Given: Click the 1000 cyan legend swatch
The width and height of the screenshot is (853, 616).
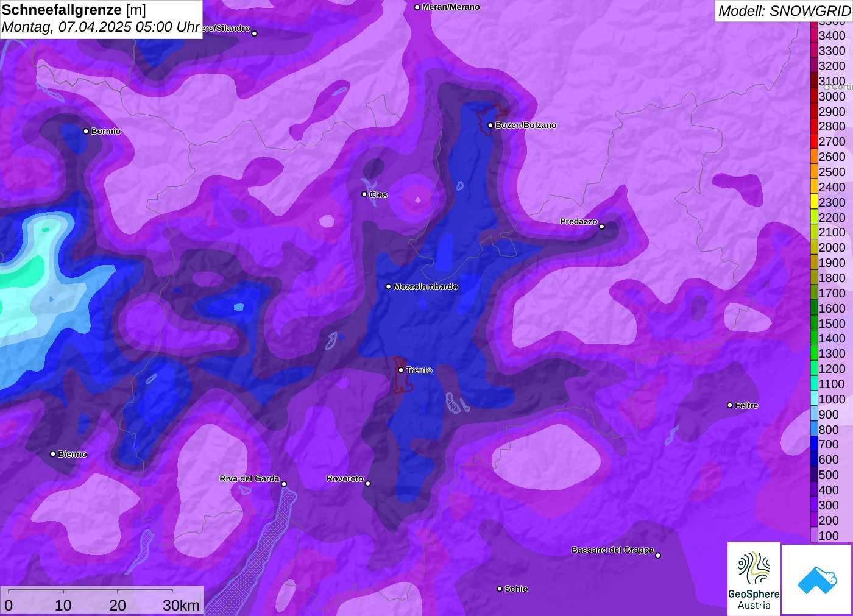Looking at the screenshot, I should (x=813, y=399).
